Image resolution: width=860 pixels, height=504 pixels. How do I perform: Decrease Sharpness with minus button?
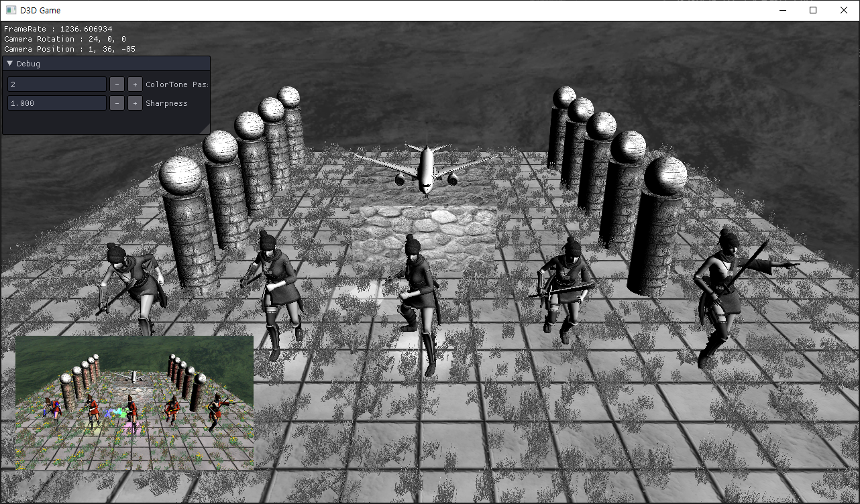117,103
